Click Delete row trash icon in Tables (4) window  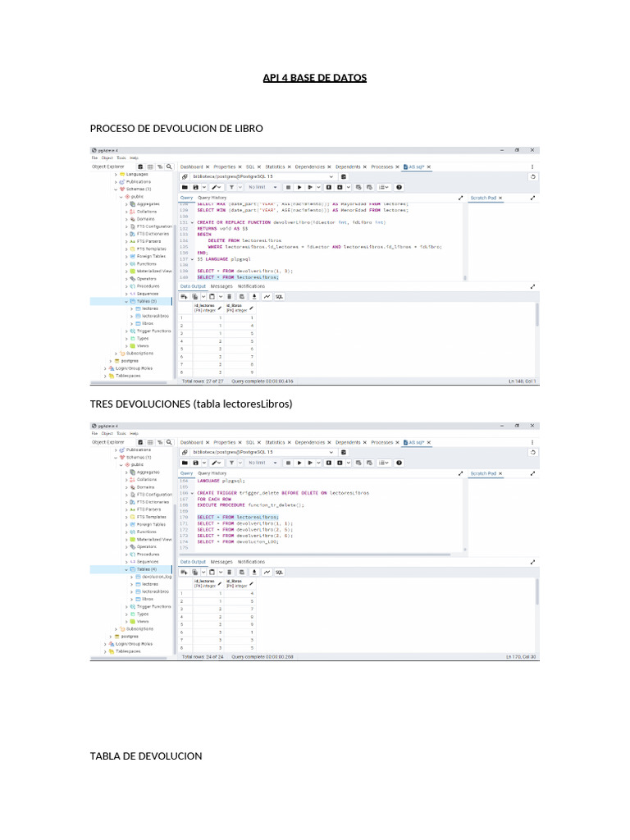[x=230, y=572]
